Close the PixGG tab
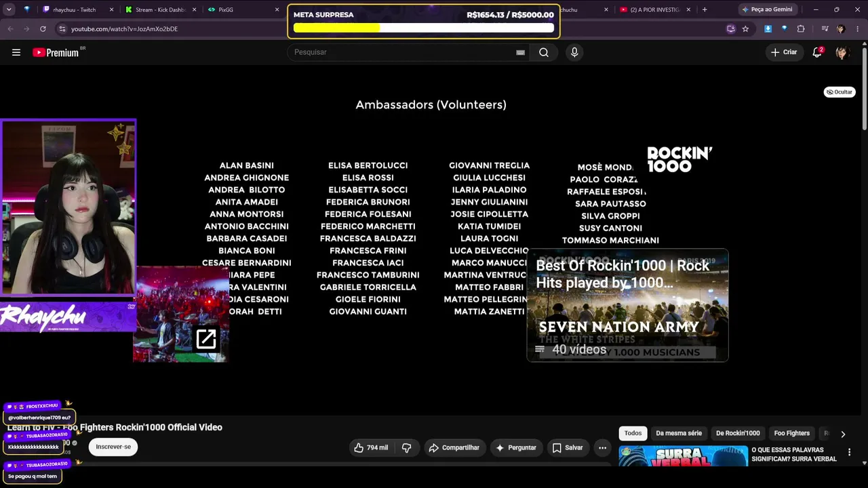This screenshot has width=868, height=488. (x=277, y=9)
